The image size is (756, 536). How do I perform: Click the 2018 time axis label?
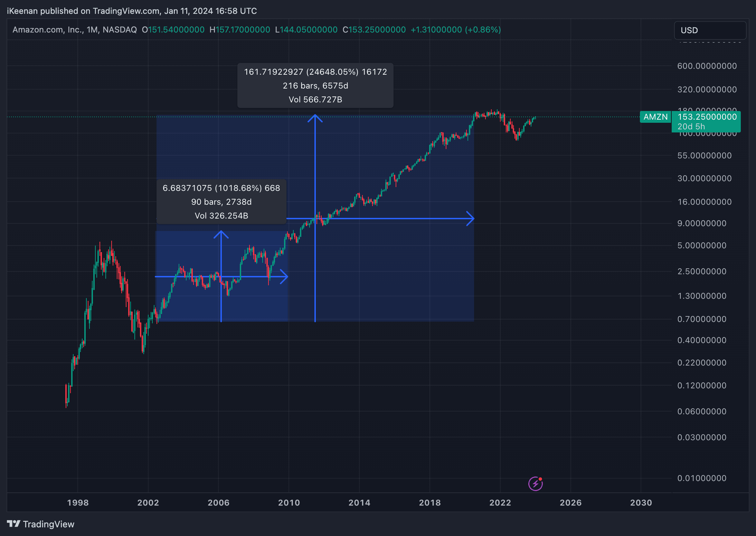tap(430, 503)
